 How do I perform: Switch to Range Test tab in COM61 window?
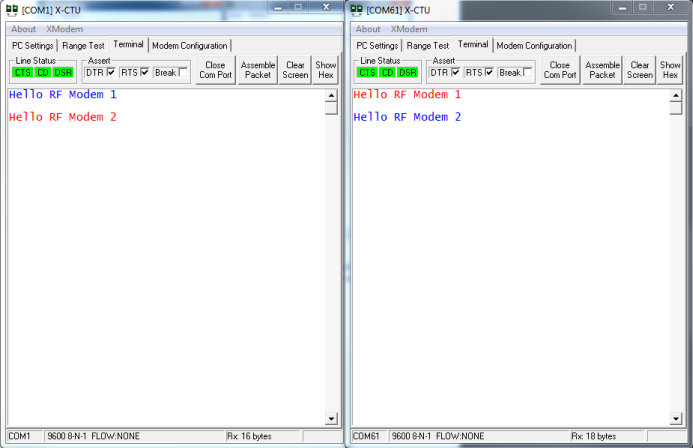428,45
